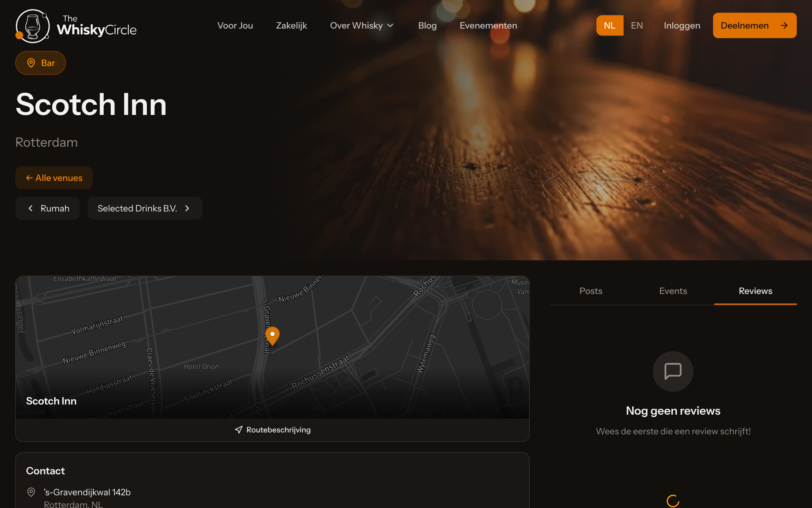Viewport: 812px width, 508px height.
Task: Switch to the Posts tab
Action: [x=591, y=291]
